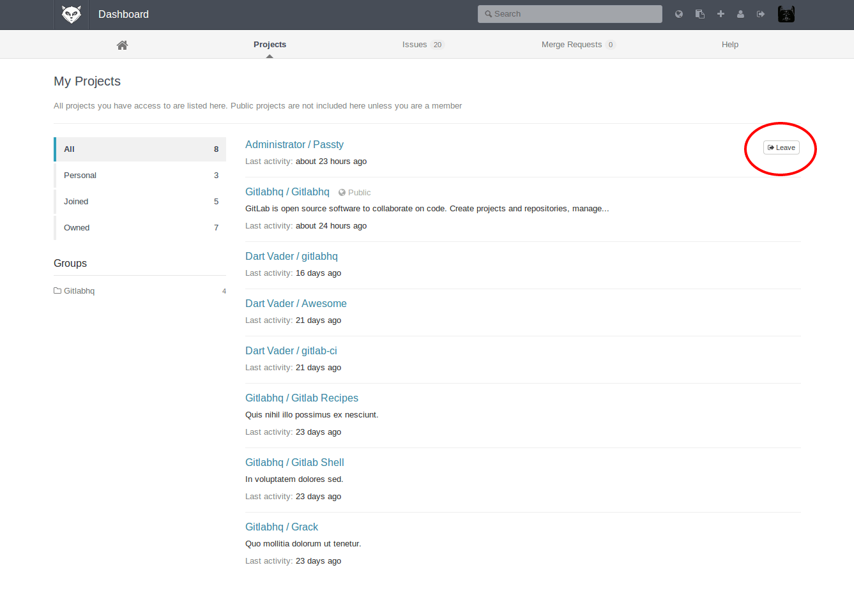
Task: Show Owned projects filter
Action: 77,228
